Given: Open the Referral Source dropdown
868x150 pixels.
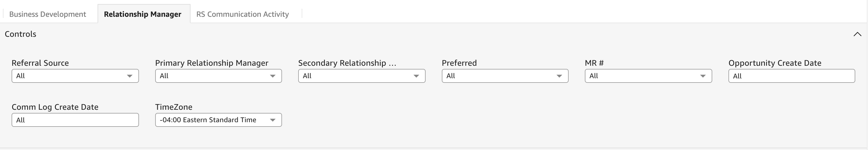Looking at the screenshot, I should [x=75, y=76].
